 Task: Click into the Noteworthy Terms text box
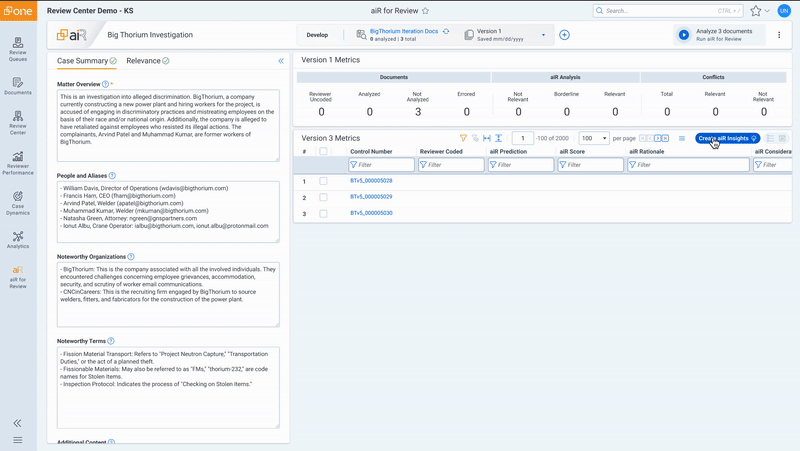[x=168, y=388]
